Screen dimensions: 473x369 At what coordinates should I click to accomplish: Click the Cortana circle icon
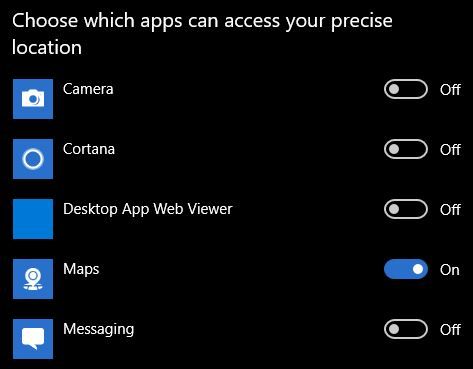click(33, 159)
